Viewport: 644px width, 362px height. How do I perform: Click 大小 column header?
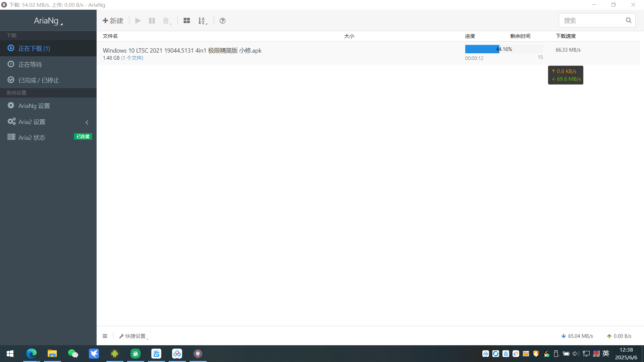point(349,36)
